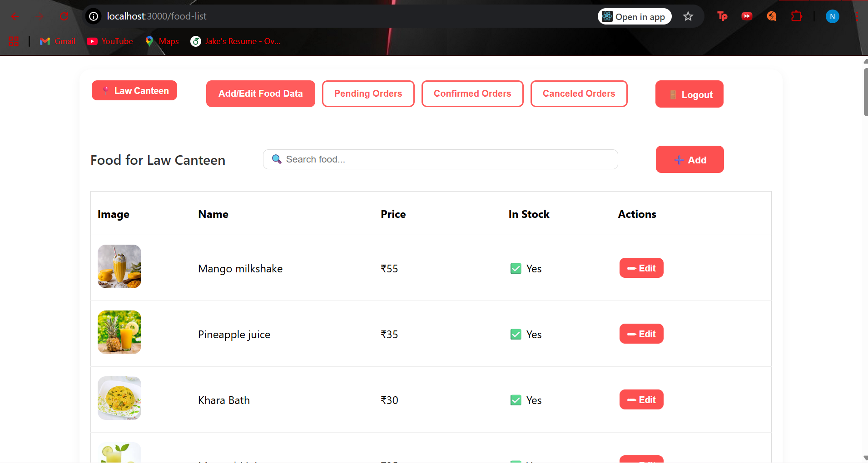Image resolution: width=868 pixels, height=463 pixels.
Task: Select the Khara Bath name
Action: pos(224,400)
